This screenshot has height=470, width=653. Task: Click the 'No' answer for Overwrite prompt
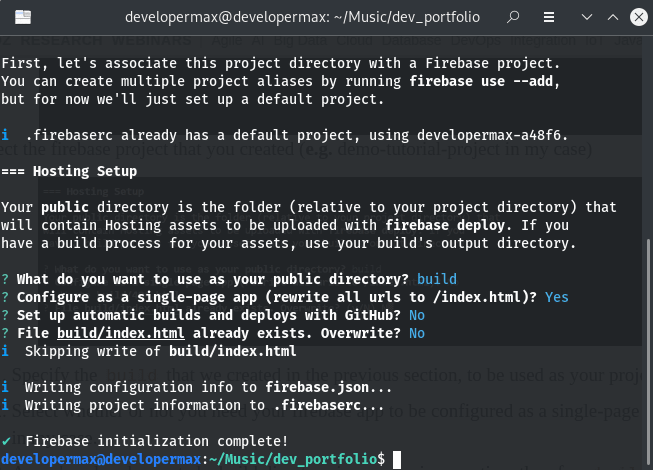(417, 333)
